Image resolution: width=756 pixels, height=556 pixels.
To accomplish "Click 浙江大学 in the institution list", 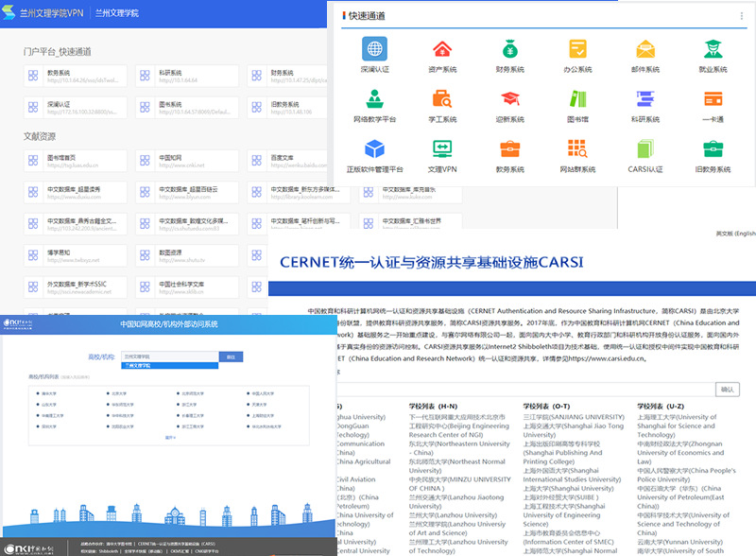I will (189, 405).
